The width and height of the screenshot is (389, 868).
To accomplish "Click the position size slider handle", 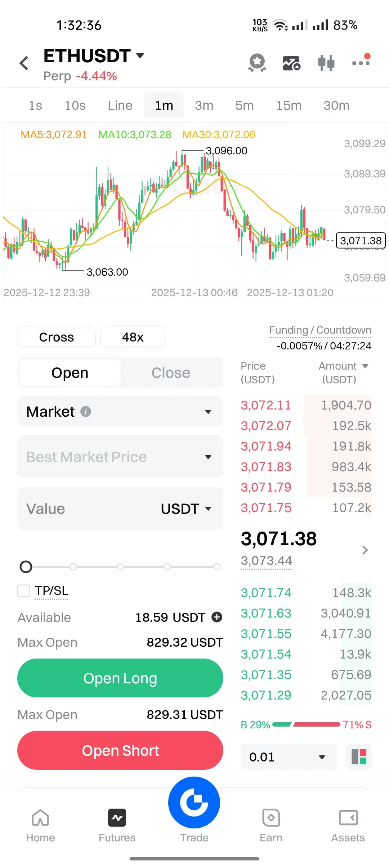I will [26, 567].
